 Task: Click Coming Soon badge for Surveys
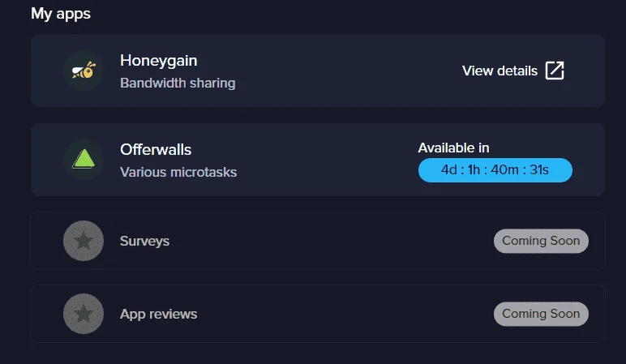(x=541, y=241)
